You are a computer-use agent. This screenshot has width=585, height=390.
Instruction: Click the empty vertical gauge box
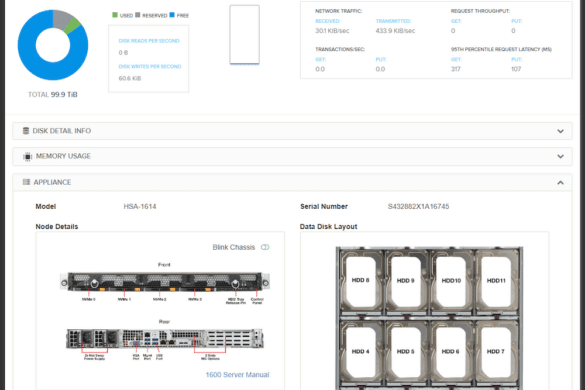click(244, 35)
